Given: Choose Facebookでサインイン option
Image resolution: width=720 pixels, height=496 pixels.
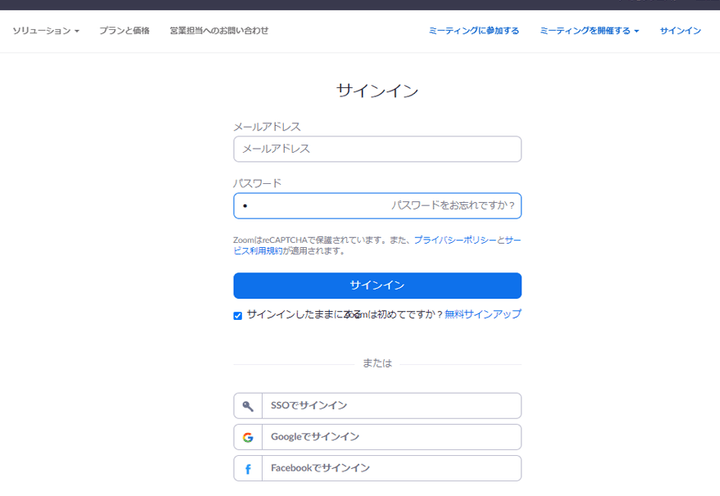Looking at the screenshot, I should point(377,468).
